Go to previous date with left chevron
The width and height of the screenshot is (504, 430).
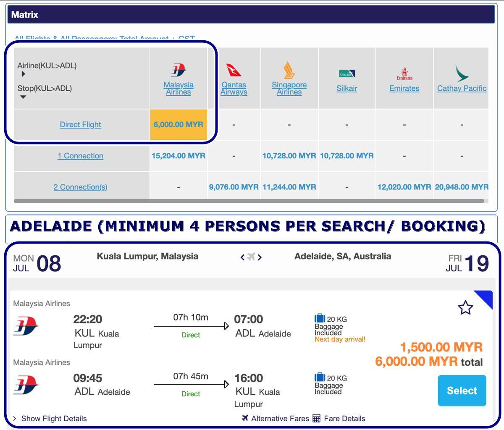[242, 257]
